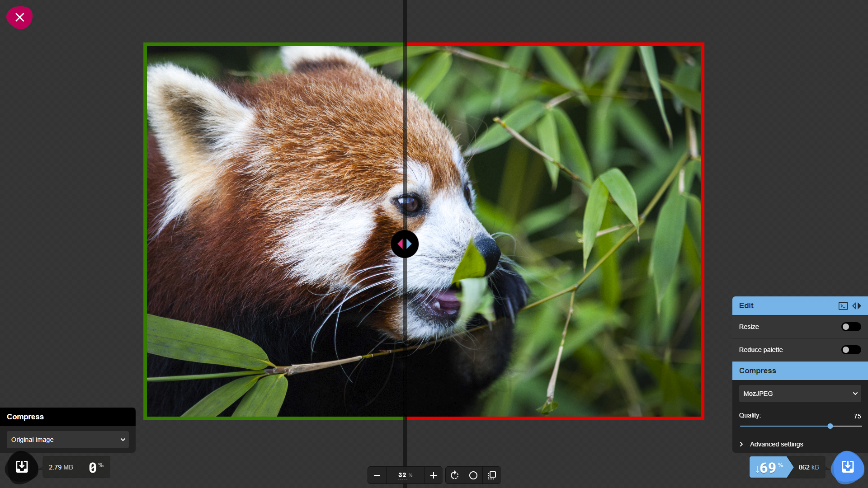
Task: Click the zoom percentage field showing 32
Action: [x=402, y=475]
